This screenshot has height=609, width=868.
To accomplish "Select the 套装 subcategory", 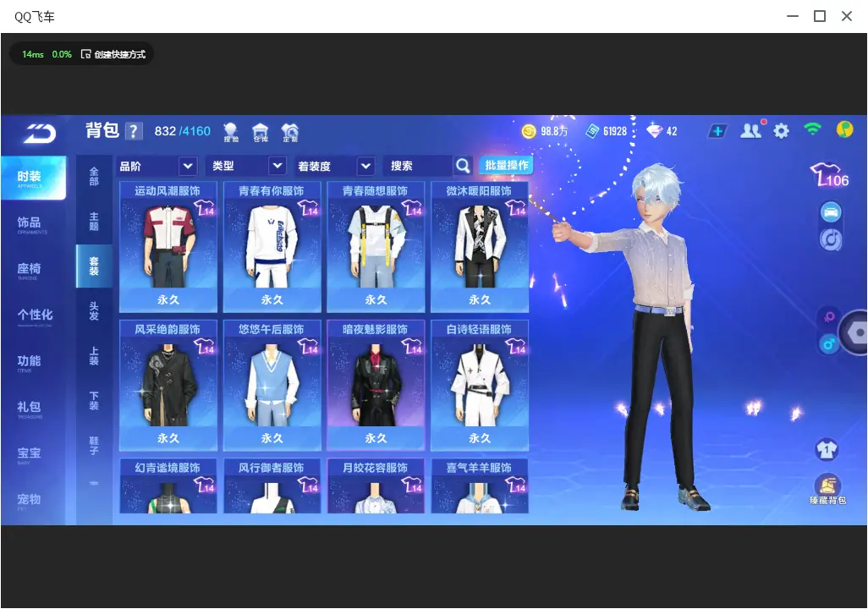I will [94, 266].
